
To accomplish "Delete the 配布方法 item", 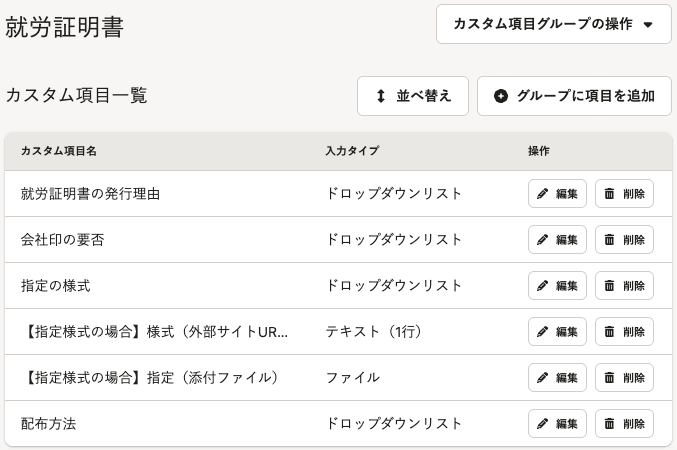I will 624,424.
